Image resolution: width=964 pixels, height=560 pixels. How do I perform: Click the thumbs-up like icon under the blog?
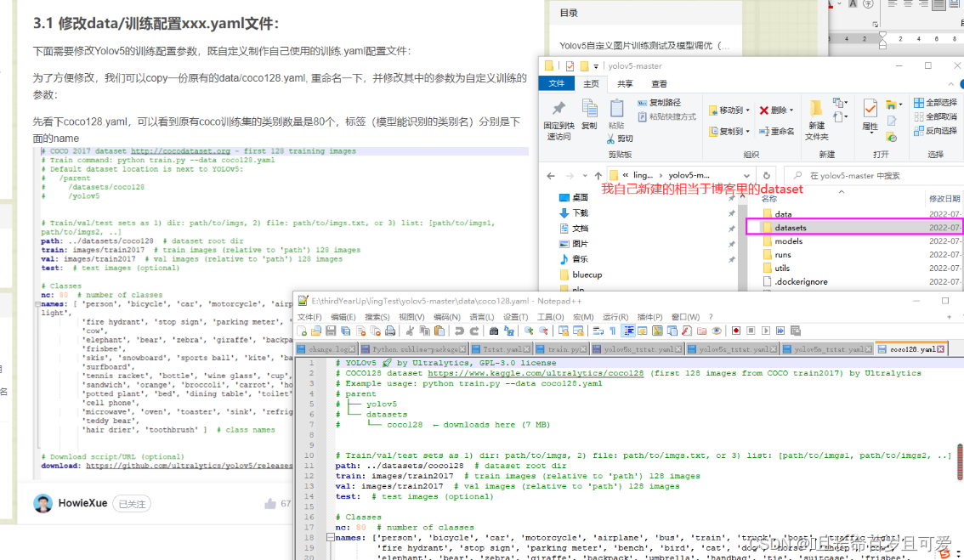(269, 504)
